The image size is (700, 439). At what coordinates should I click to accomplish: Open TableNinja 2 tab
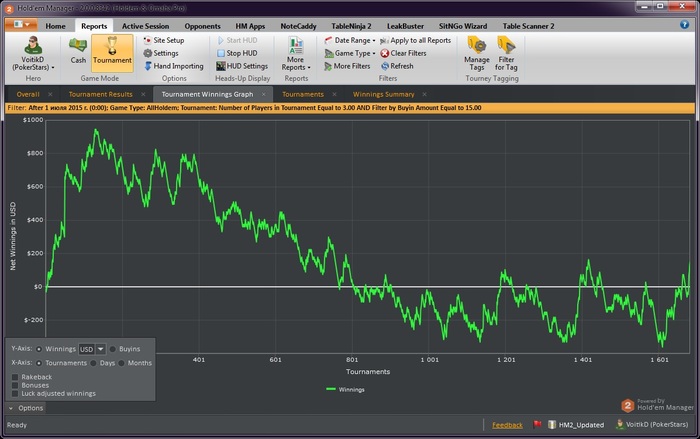351,26
